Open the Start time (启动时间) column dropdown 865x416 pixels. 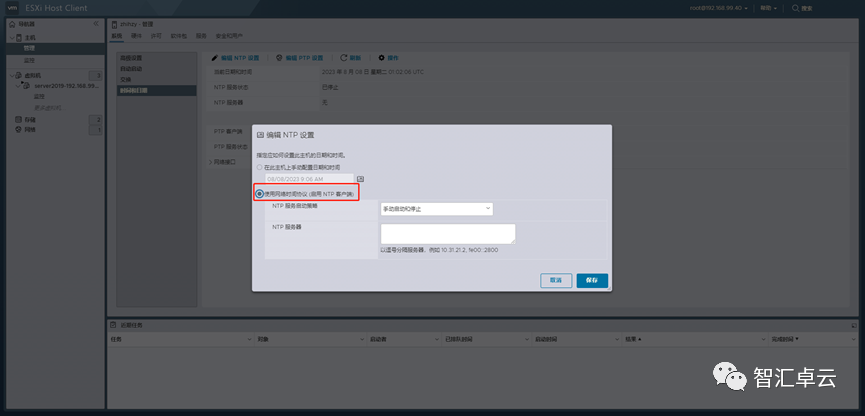tap(617, 339)
